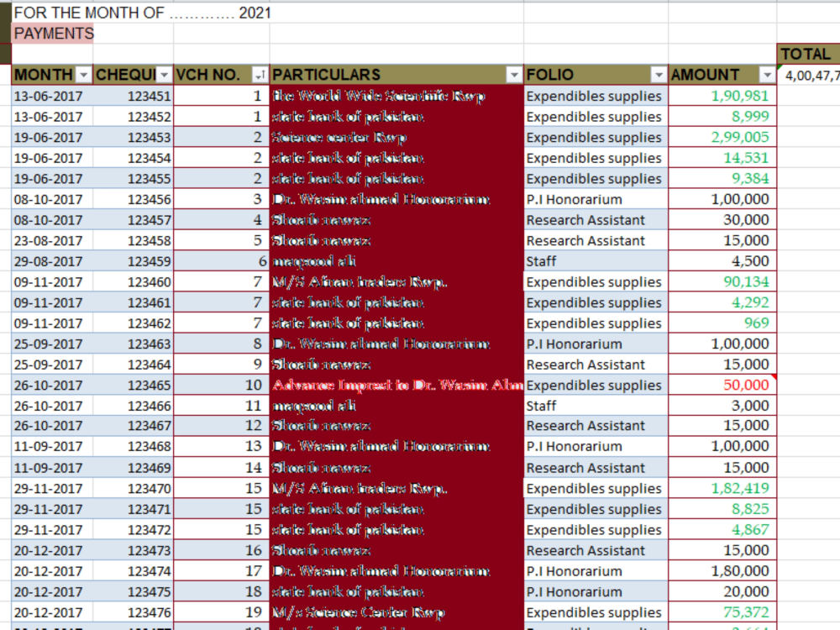Click Expendibles supplies folio for cheque 123460

[594, 282]
